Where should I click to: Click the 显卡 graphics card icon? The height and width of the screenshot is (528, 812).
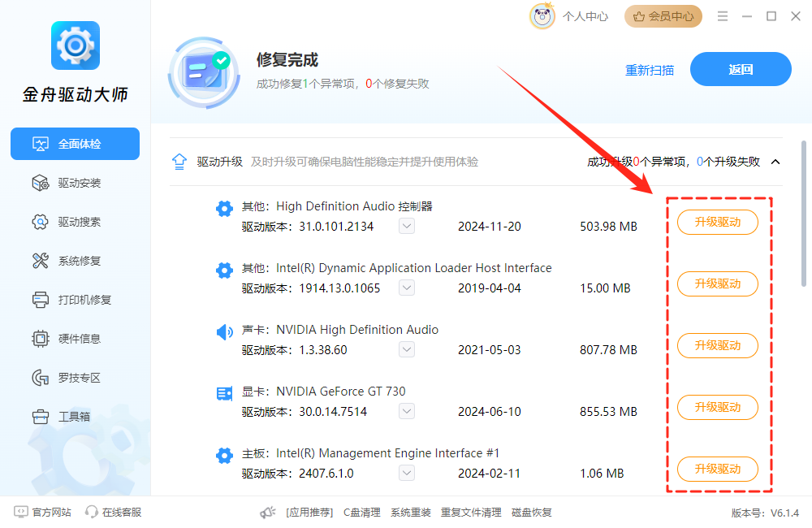click(x=224, y=394)
